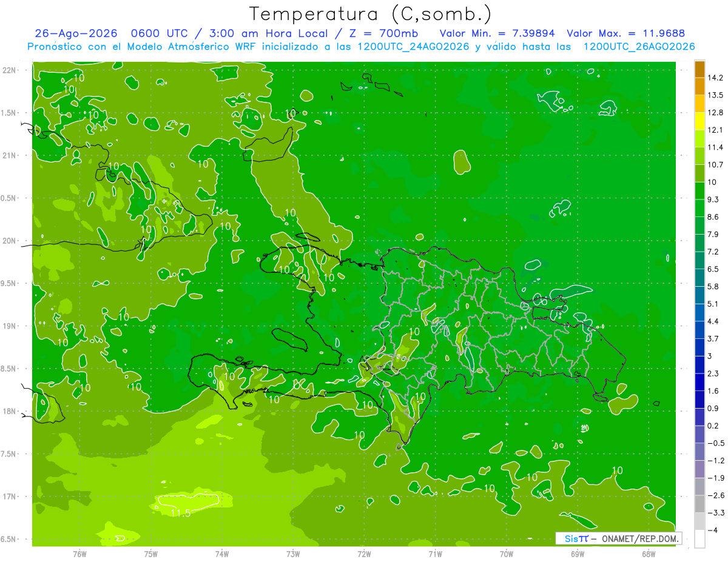Click colorbar value "3.7"
Image resolution: width=728 pixels, height=562 pixels.
[714, 339]
